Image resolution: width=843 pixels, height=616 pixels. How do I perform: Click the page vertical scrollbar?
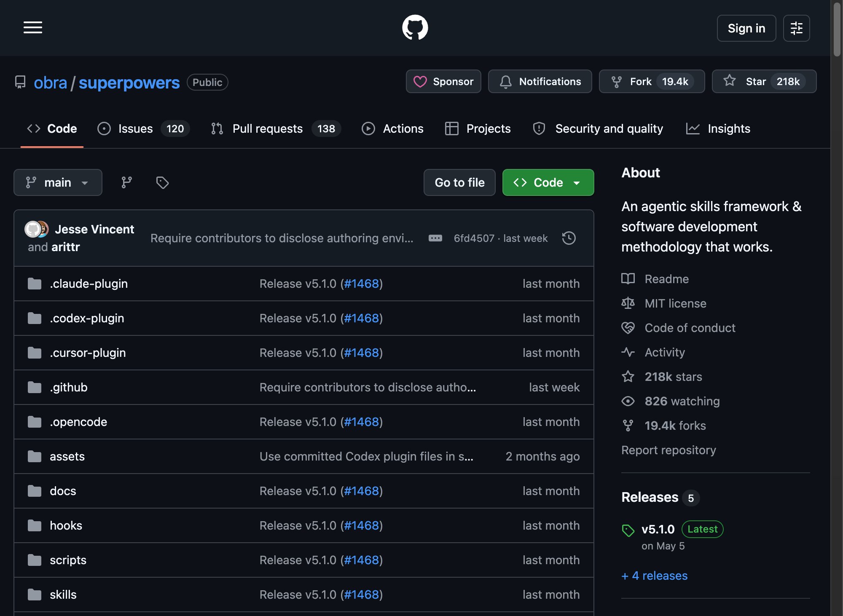pos(837,29)
